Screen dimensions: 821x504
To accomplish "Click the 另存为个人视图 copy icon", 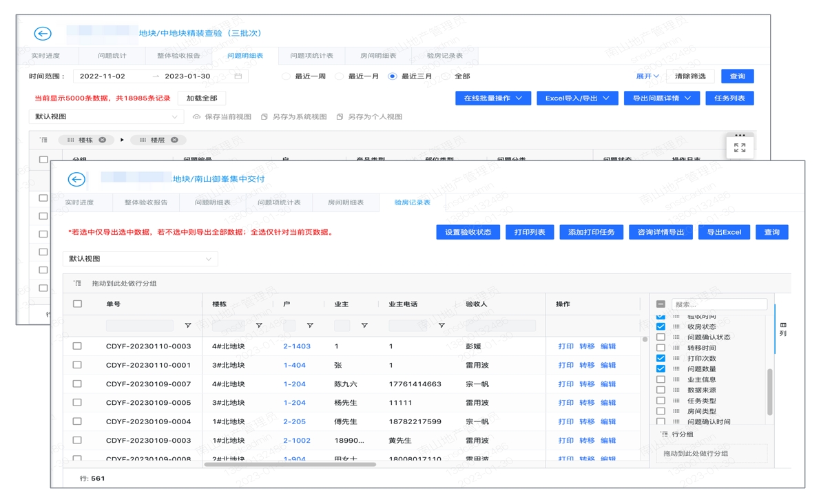I will point(340,117).
